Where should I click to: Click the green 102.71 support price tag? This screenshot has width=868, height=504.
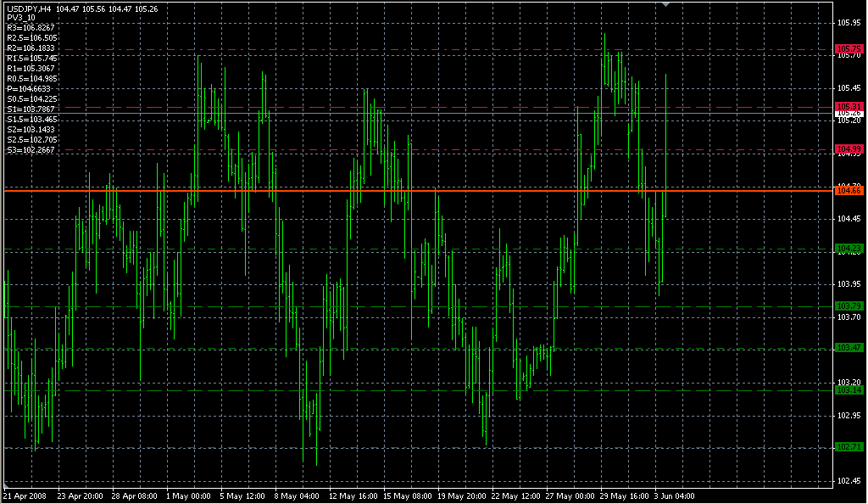[x=849, y=447]
